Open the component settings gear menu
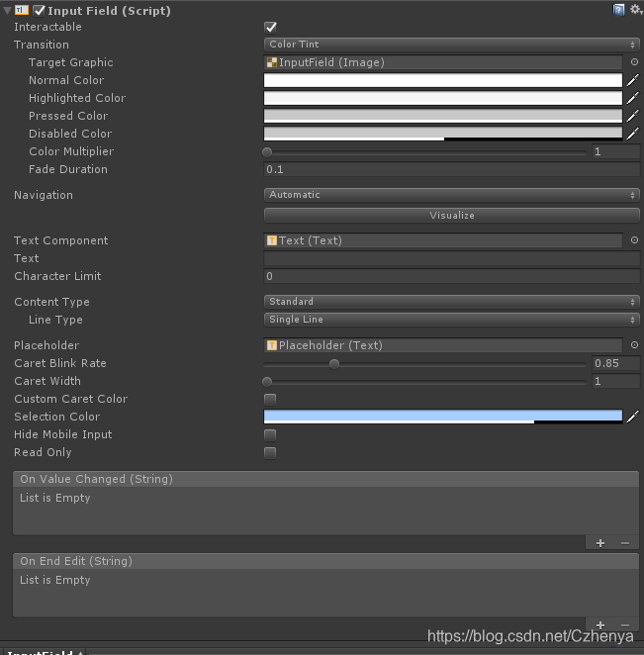Viewport: 644px width, 655px height. click(636, 10)
